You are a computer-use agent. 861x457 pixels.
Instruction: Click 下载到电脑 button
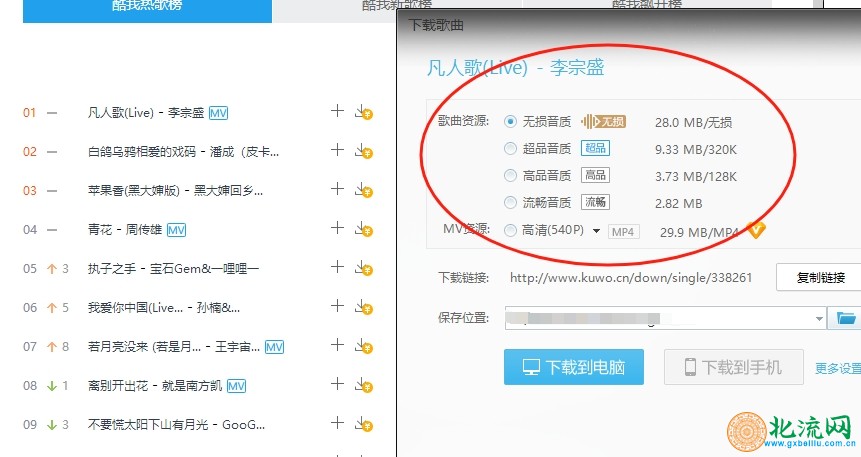tap(574, 367)
